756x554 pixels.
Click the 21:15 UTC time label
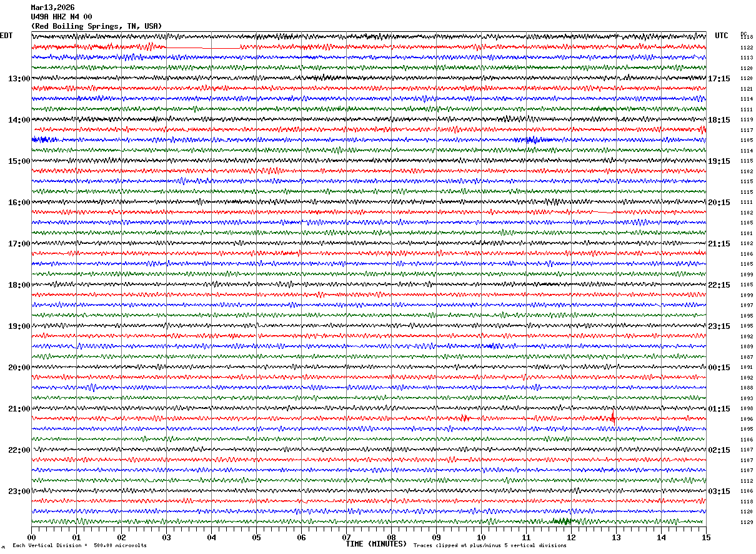pos(719,244)
